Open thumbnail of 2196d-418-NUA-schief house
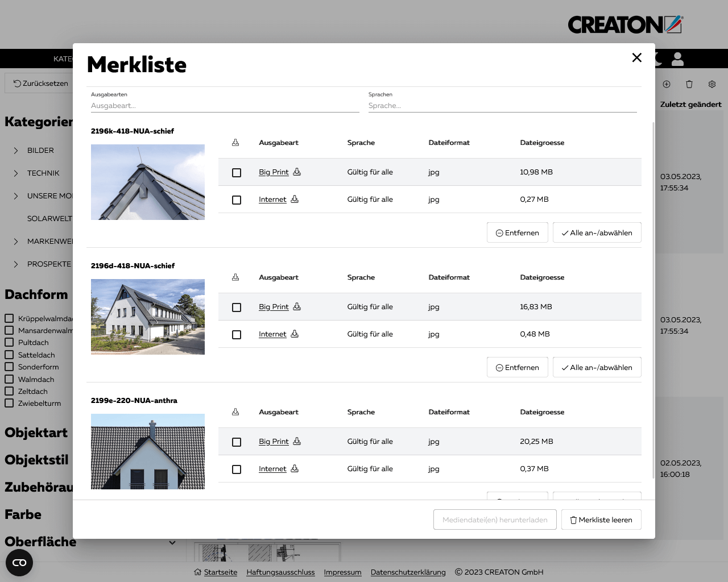Image resolution: width=728 pixels, height=582 pixels. coord(148,317)
